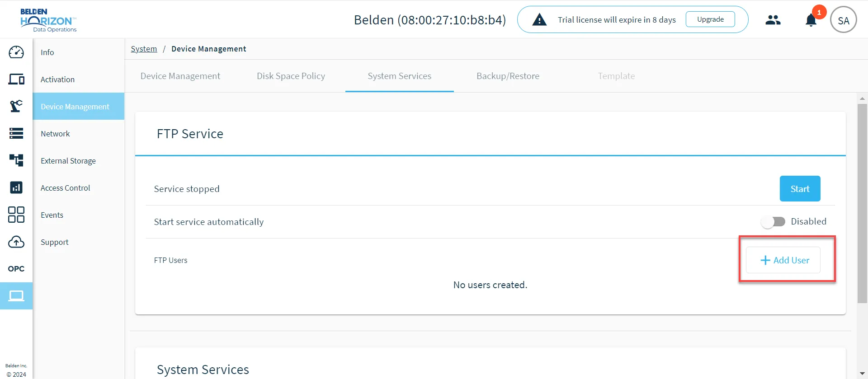This screenshot has height=379, width=868.
Task: Click the network flow blocks icon
Action: [x=16, y=160]
